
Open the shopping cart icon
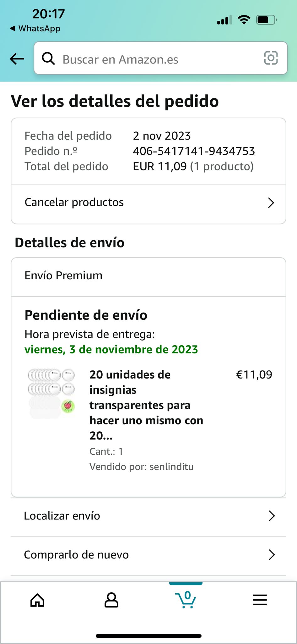(186, 599)
